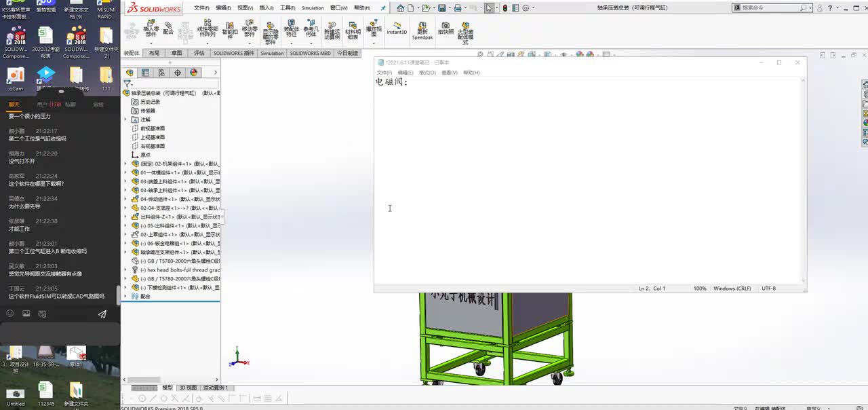
Task: Open PropertyManager tab icon
Action: [x=145, y=73]
